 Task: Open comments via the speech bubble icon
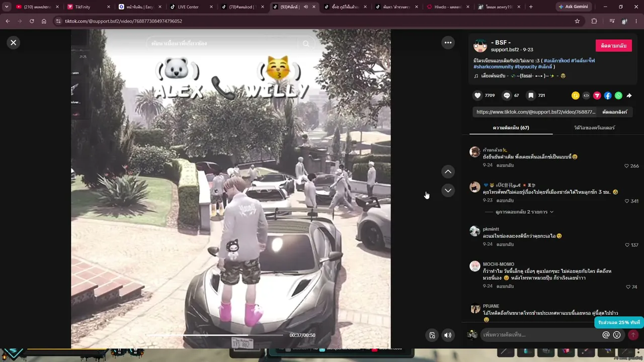pyautogui.click(x=507, y=96)
